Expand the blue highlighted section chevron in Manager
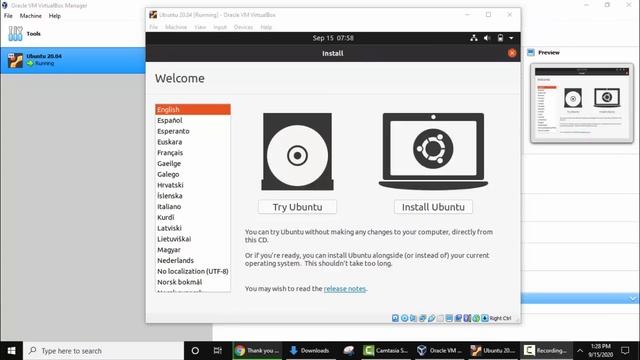The image size is (640, 360). [x=633, y=299]
